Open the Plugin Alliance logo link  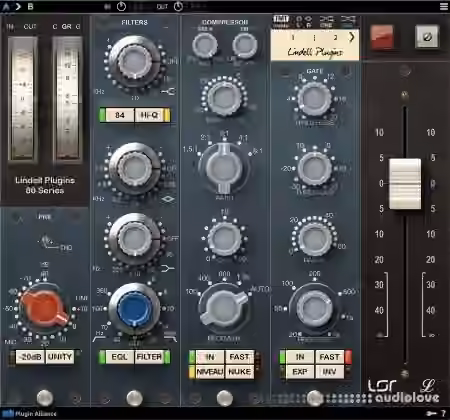coord(29,414)
